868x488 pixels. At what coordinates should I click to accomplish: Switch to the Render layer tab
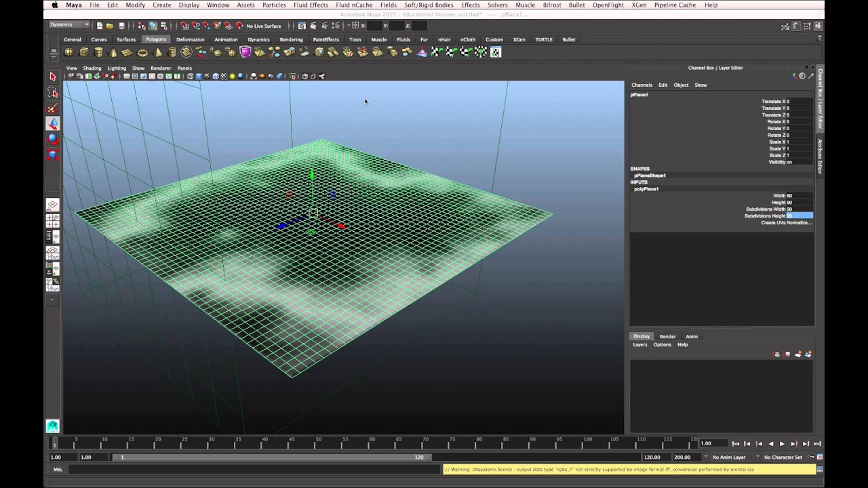pyautogui.click(x=668, y=336)
